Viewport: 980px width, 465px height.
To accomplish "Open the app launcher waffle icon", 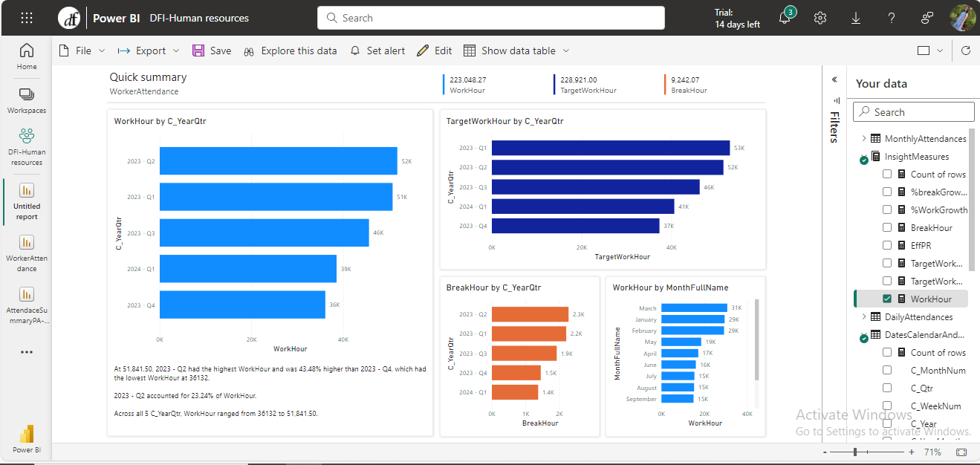I will 27,18.
